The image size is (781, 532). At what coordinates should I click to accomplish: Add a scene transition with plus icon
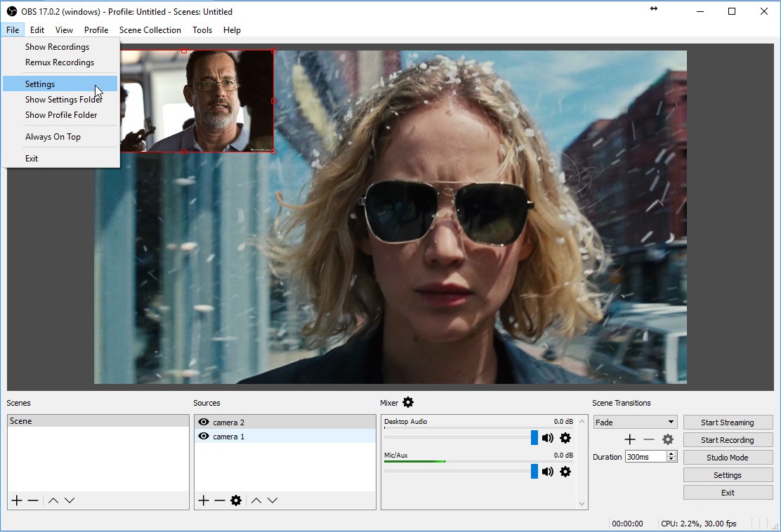629,439
